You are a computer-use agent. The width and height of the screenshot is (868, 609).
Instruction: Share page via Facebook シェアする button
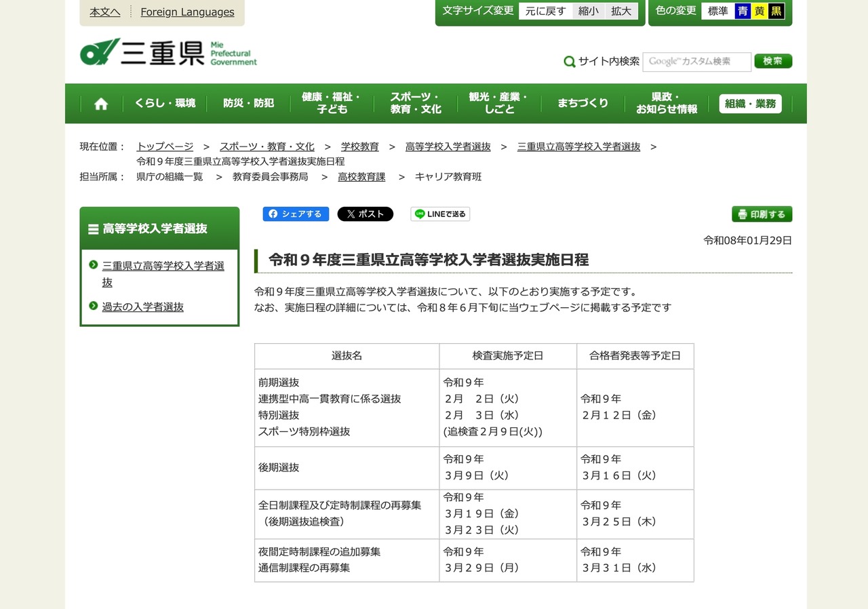296,214
